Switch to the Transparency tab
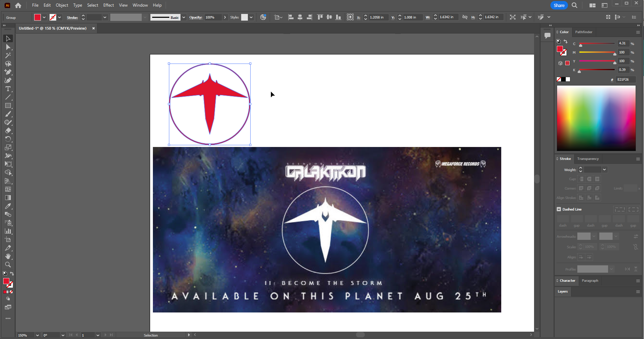Screen dimensions: 644x339 588,159
